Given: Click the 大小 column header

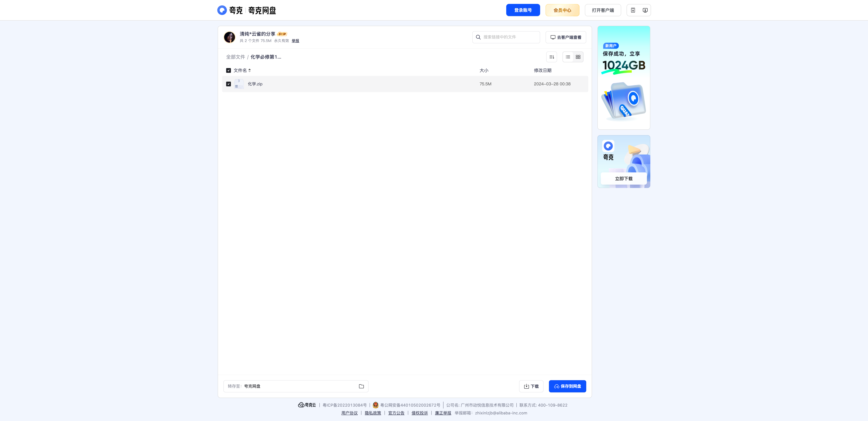Looking at the screenshot, I should click(484, 70).
